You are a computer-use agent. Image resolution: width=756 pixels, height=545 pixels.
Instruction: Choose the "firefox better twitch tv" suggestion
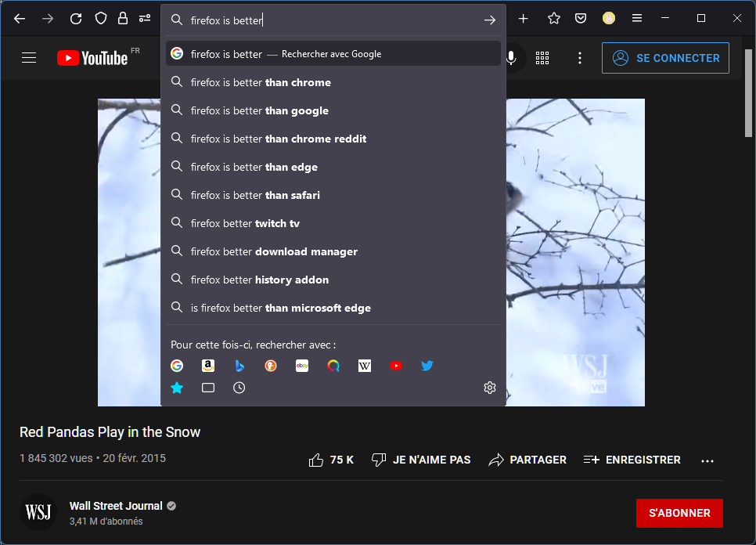(245, 223)
